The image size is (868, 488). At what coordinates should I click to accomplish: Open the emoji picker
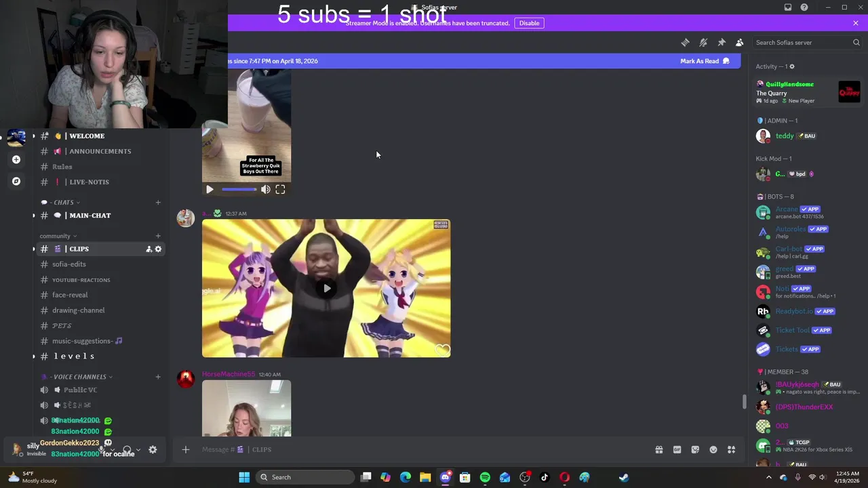click(x=713, y=449)
